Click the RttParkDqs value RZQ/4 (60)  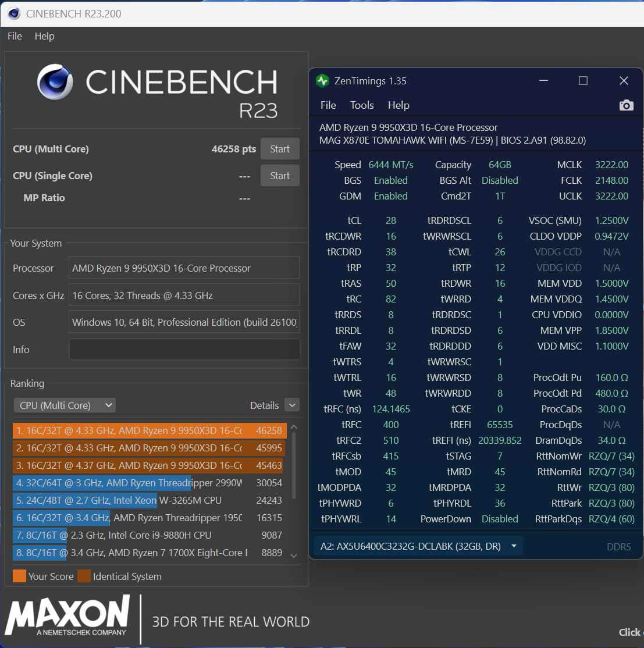click(611, 519)
